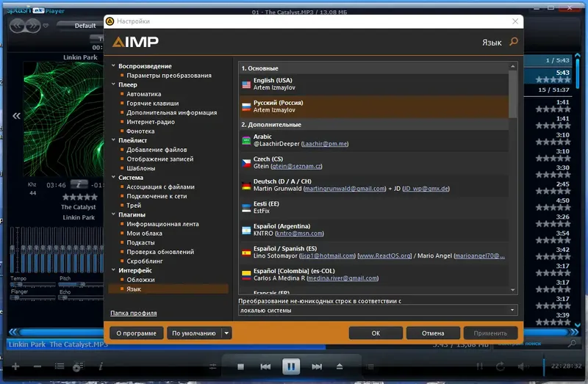
Task: Open the gtein@seznam.cz email link
Action: [x=296, y=167]
